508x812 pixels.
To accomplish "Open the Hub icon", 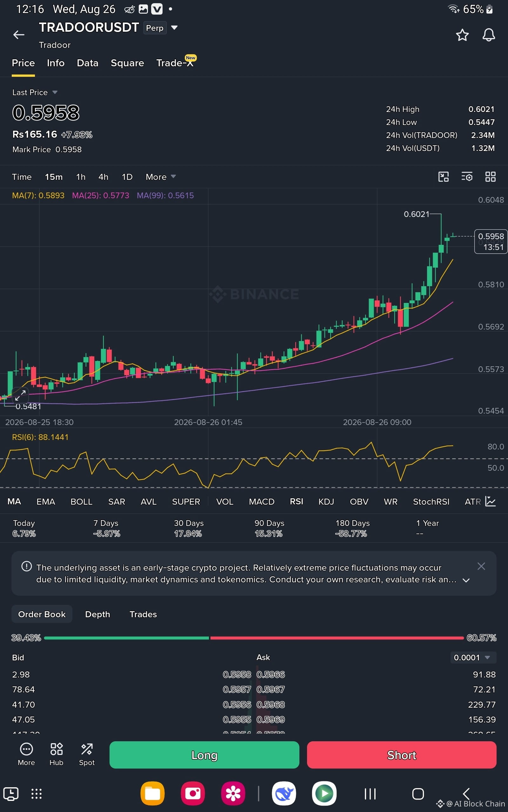I will (x=57, y=754).
